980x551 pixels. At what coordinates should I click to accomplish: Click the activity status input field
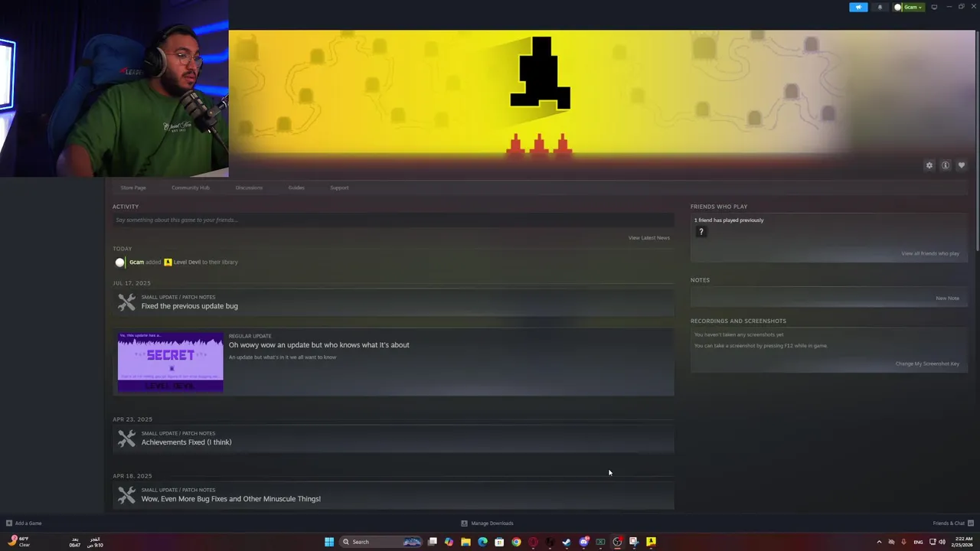click(x=393, y=220)
